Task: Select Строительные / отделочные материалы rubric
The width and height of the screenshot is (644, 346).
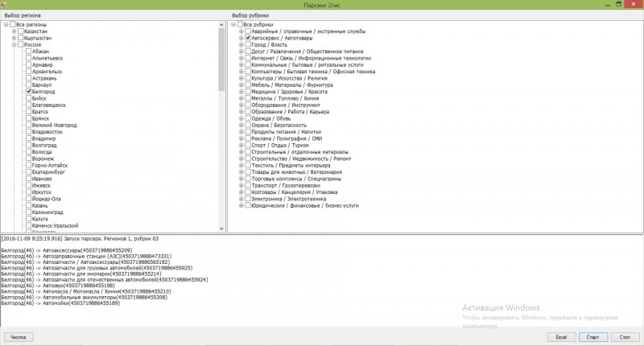Action: (x=299, y=152)
